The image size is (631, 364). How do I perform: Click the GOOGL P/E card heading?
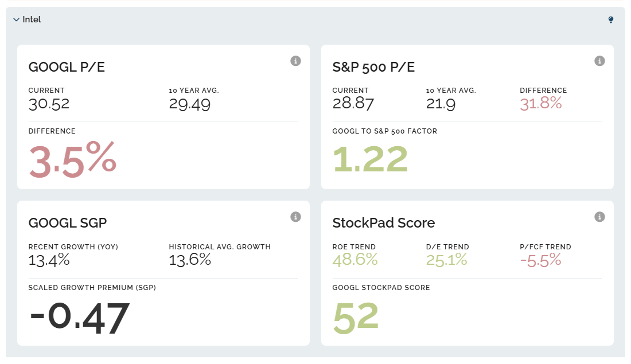[x=67, y=67]
